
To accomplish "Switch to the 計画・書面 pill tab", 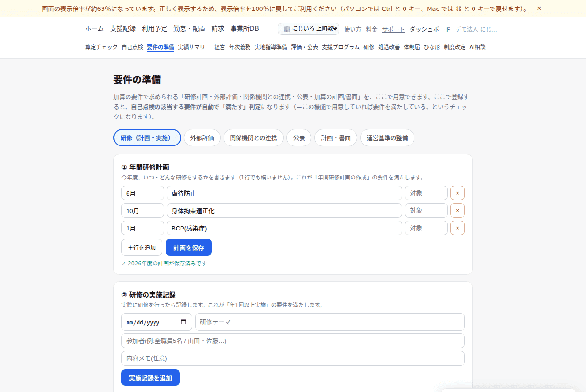I will (336, 138).
